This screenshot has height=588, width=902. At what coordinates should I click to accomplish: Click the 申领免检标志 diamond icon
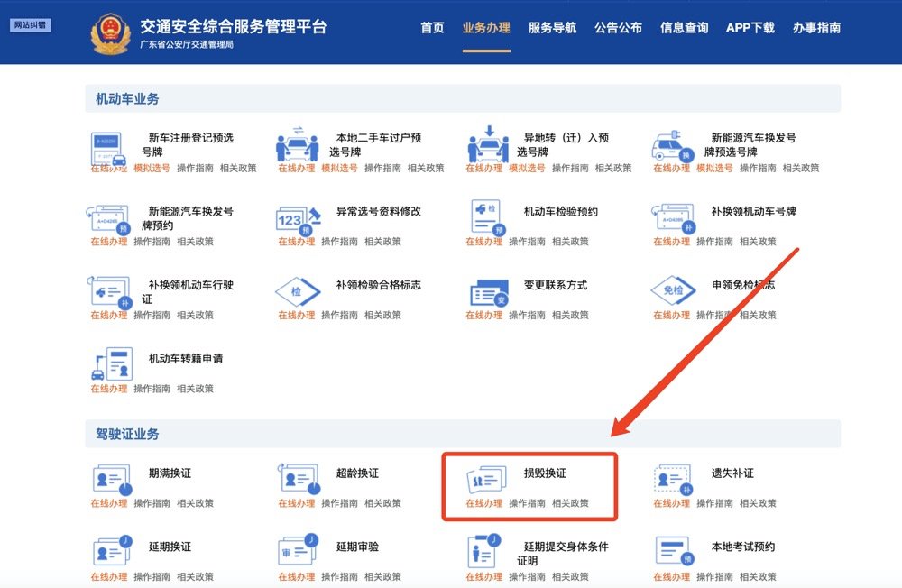[673, 290]
